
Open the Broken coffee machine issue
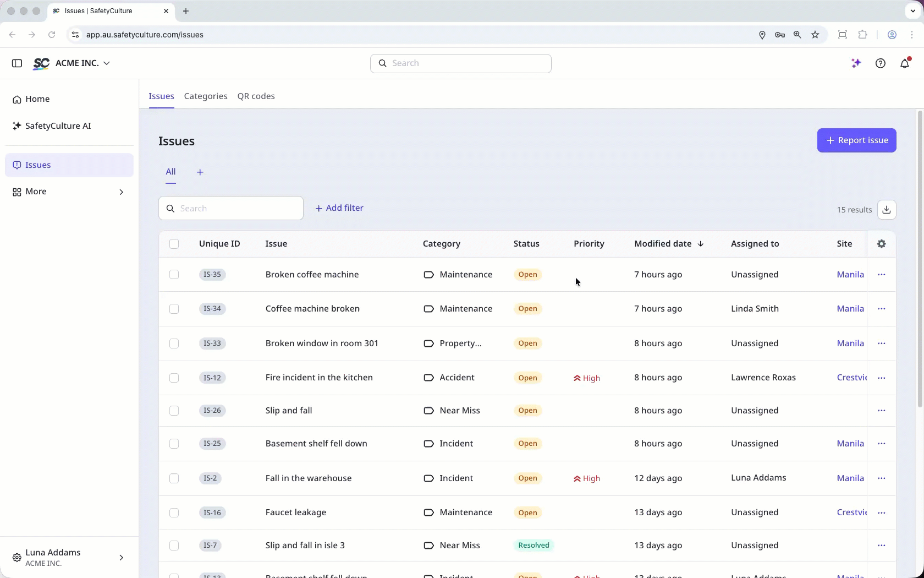(x=312, y=275)
